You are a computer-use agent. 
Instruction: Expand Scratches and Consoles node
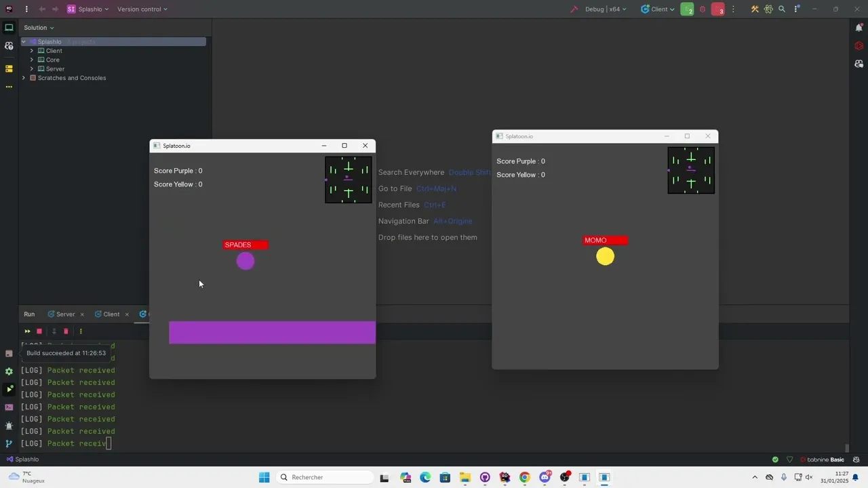point(24,78)
